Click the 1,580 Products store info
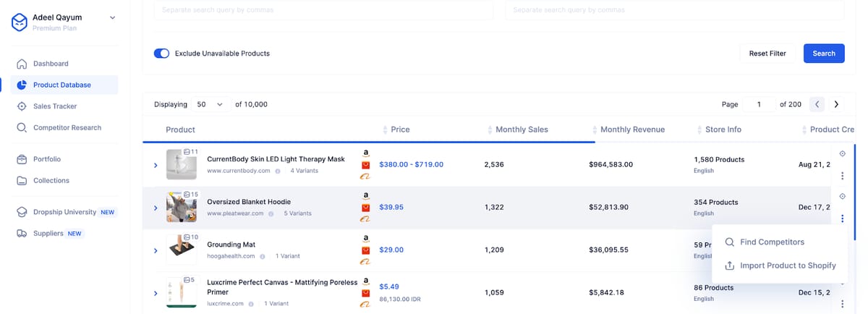Viewport: 868px width, 314px height. coord(719,160)
